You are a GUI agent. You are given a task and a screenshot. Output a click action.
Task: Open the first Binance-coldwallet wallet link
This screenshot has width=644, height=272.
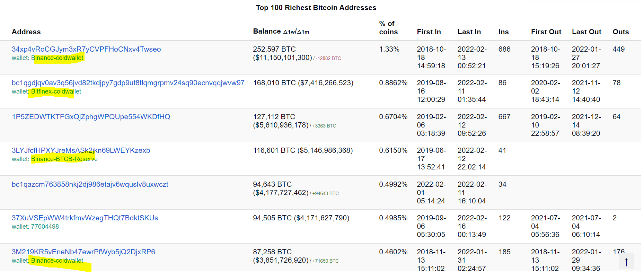pyautogui.click(x=57, y=58)
